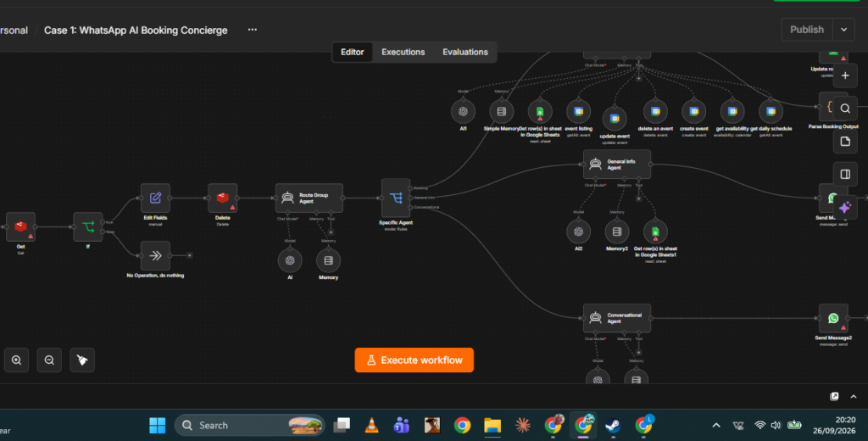
Task: Click the false output of the If node
Action: pos(103,232)
